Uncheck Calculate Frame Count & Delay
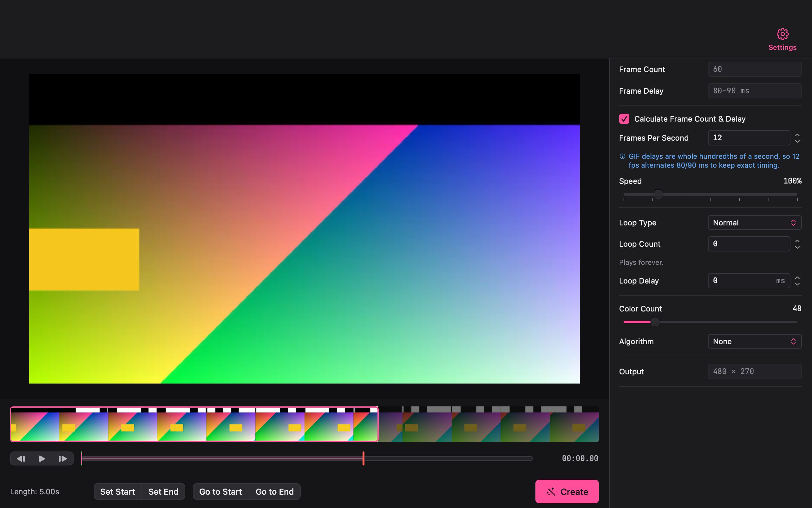812x508 pixels. 624,119
